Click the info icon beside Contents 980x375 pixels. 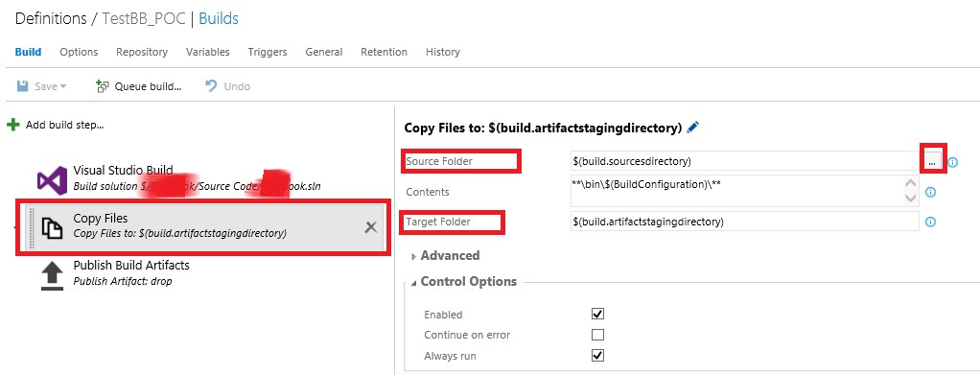(930, 192)
